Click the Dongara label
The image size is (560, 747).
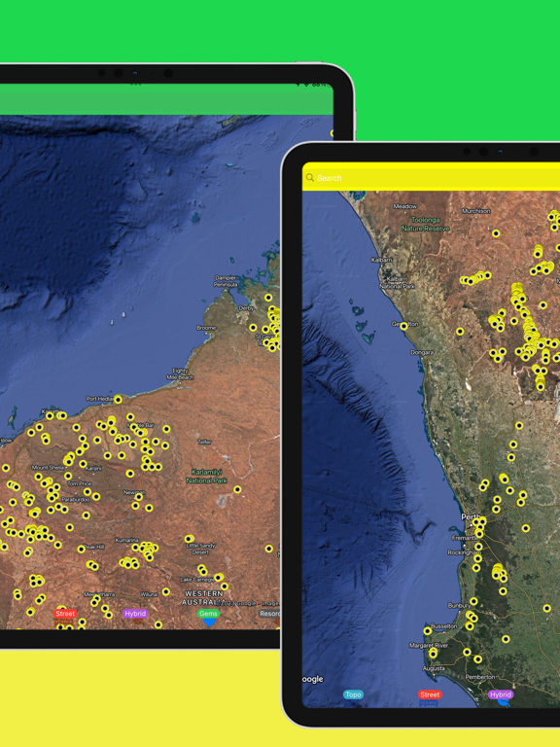[422, 352]
